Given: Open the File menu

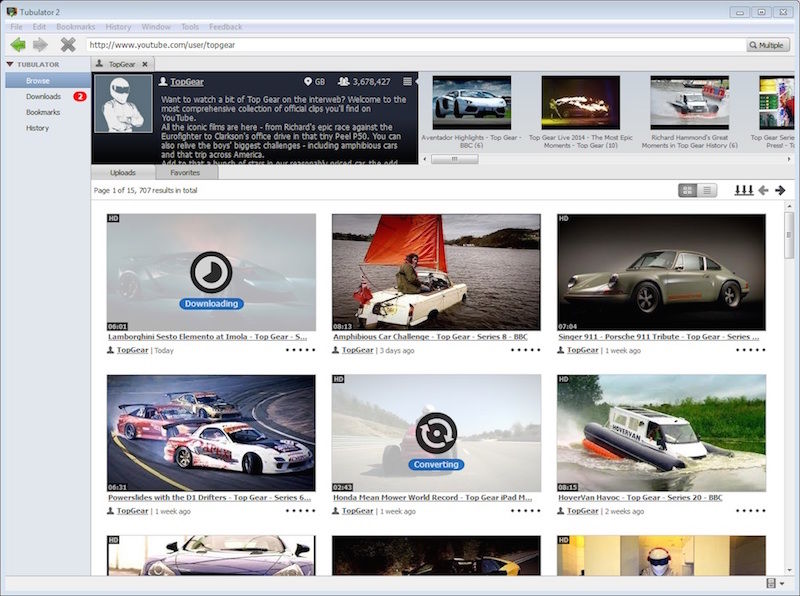Looking at the screenshot, I should tap(16, 27).
